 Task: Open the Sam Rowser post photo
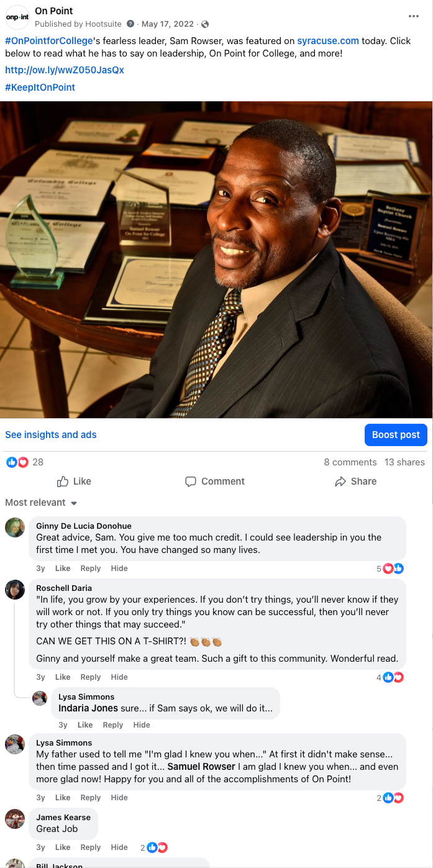point(216,260)
